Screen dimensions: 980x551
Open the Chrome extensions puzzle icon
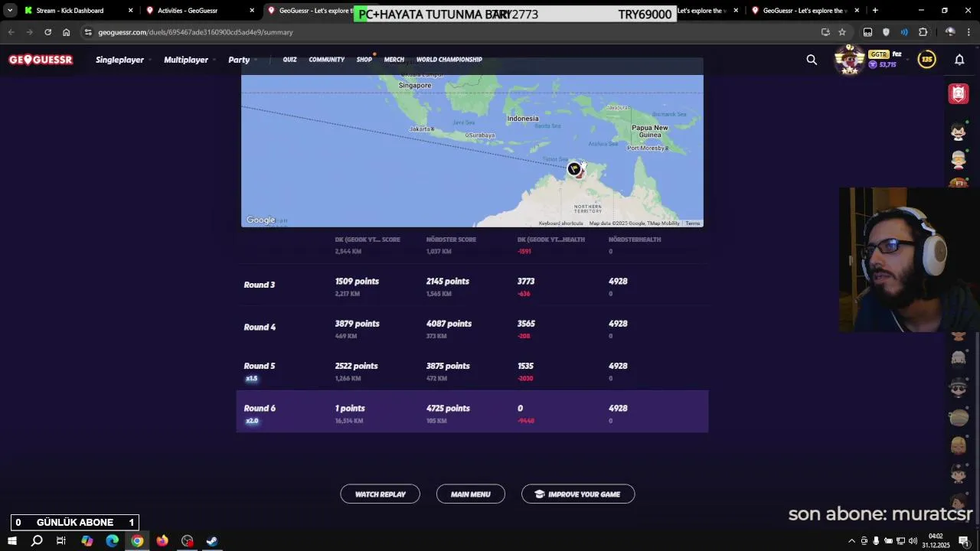coord(923,32)
